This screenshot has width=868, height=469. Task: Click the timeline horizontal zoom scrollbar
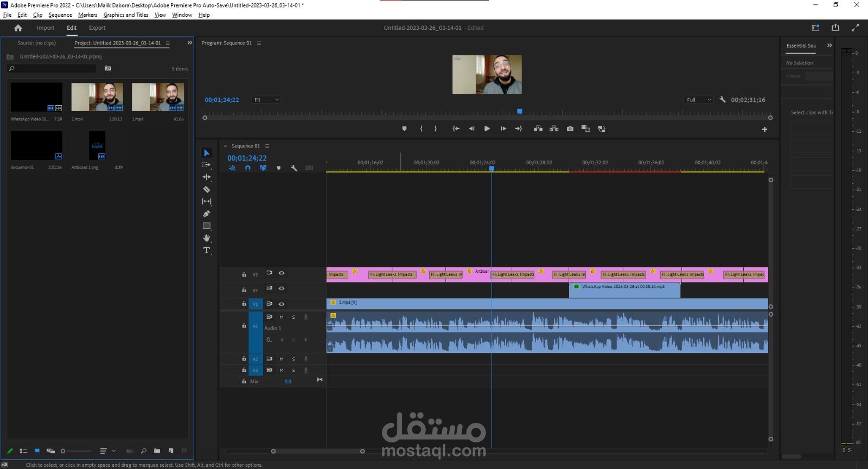pos(318,451)
